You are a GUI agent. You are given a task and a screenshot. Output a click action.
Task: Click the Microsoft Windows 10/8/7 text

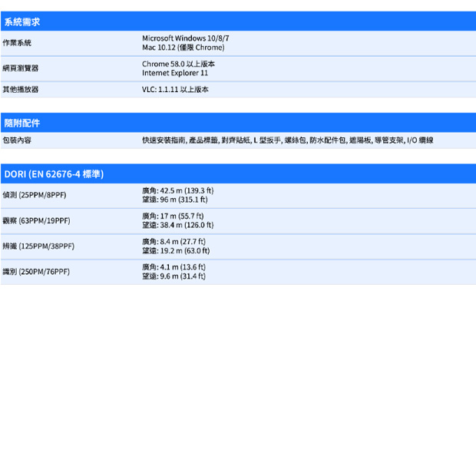(x=185, y=38)
